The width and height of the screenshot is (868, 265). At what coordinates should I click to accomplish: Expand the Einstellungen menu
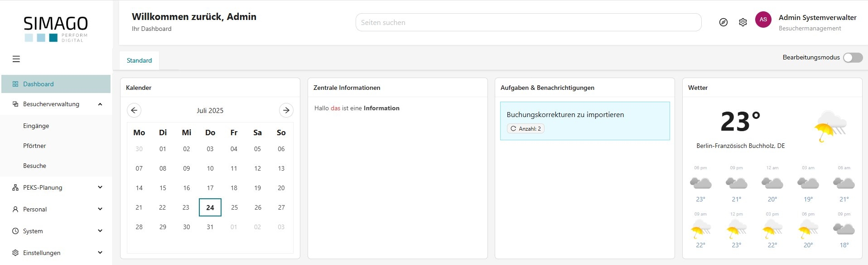pyautogui.click(x=100, y=253)
